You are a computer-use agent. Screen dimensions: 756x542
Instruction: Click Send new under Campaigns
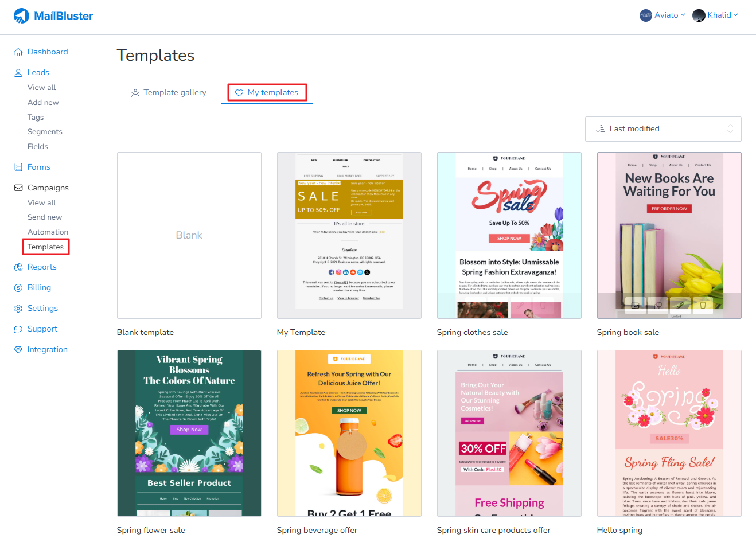pos(44,217)
